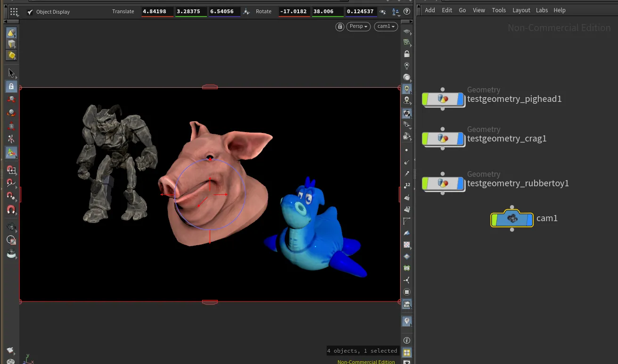
Task: Open the operation toolbar grid menu
Action: [14, 11]
